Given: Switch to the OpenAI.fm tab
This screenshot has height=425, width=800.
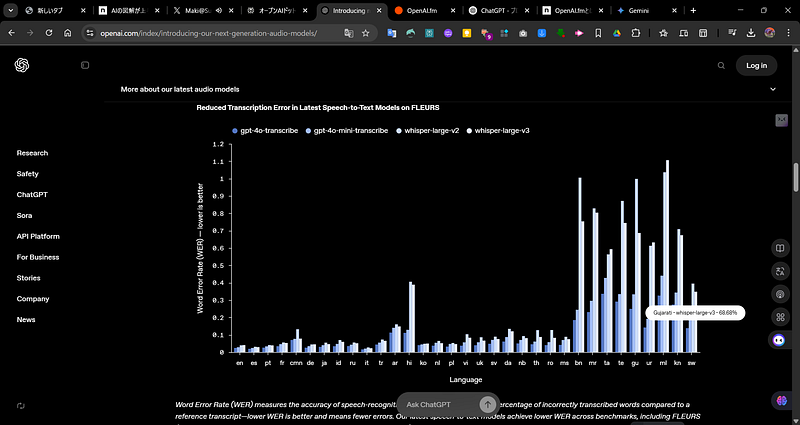Looking at the screenshot, I should (x=424, y=10).
